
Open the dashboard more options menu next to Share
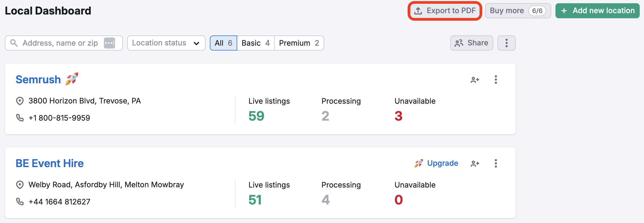coord(507,43)
